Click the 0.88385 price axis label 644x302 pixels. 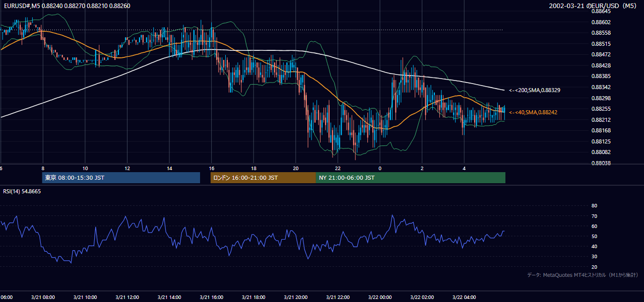pyautogui.click(x=601, y=76)
